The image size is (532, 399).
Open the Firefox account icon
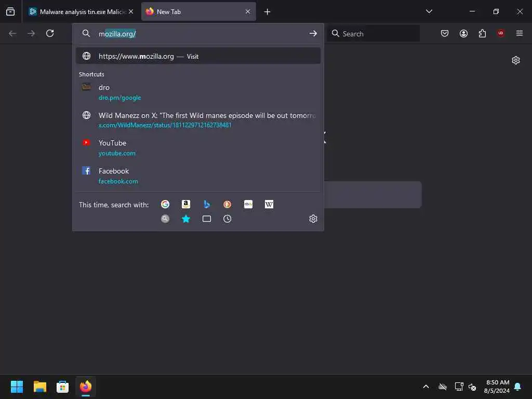point(463,33)
